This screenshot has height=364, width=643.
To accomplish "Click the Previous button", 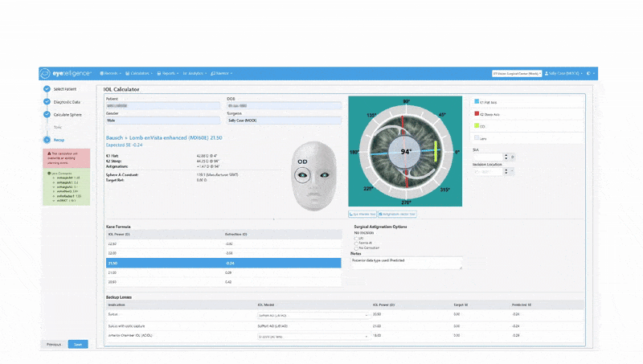I will (53, 344).
